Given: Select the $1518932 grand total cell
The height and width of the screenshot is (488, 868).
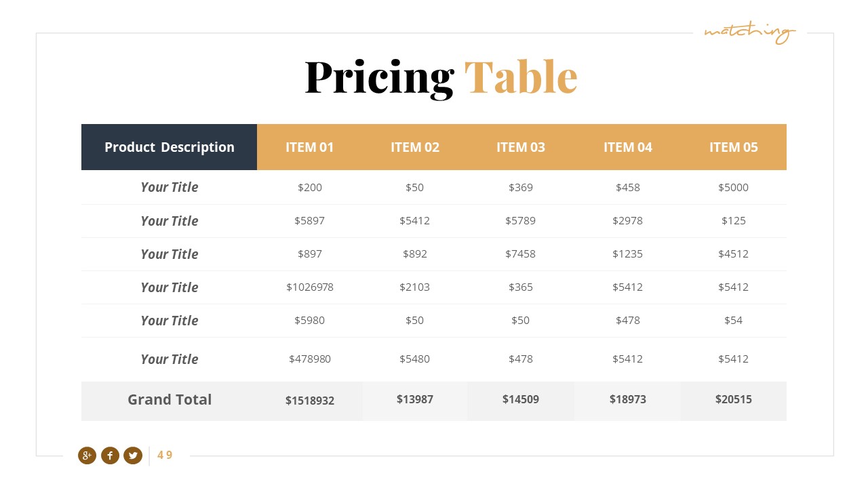Looking at the screenshot, I should pyautogui.click(x=310, y=401).
